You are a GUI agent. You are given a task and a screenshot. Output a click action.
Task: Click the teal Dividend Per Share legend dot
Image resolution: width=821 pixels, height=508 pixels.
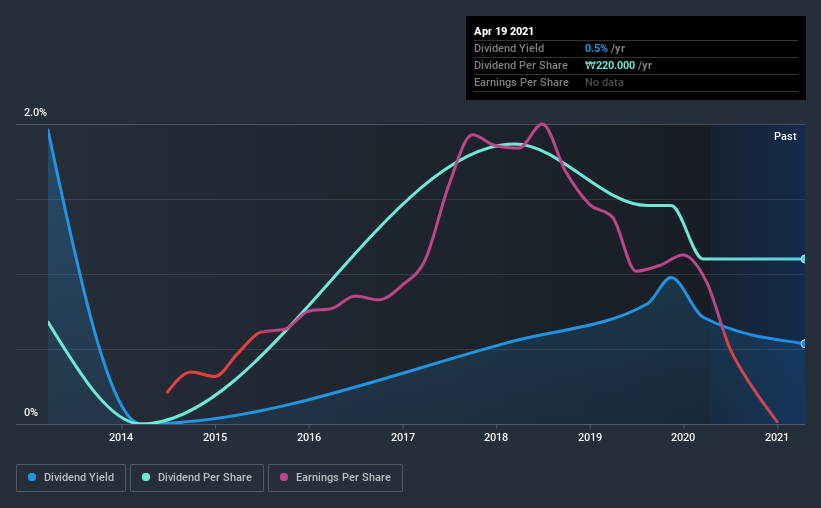click(x=146, y=477)
